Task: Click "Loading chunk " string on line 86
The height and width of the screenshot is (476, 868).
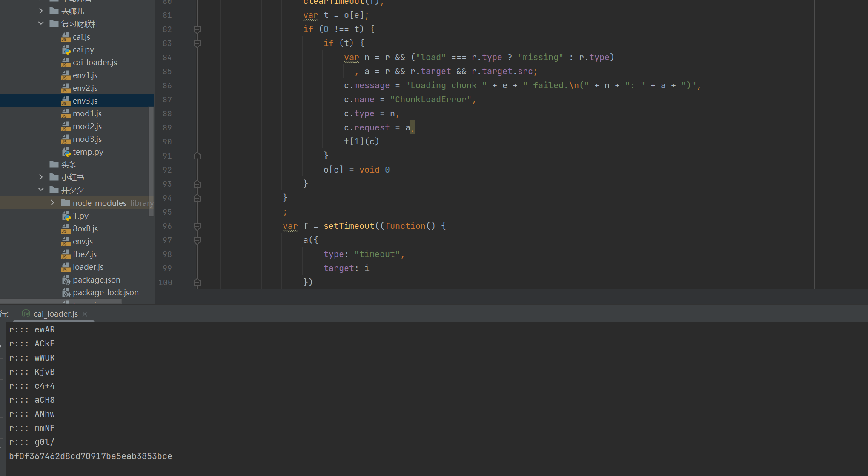Action: click(446, 86)
